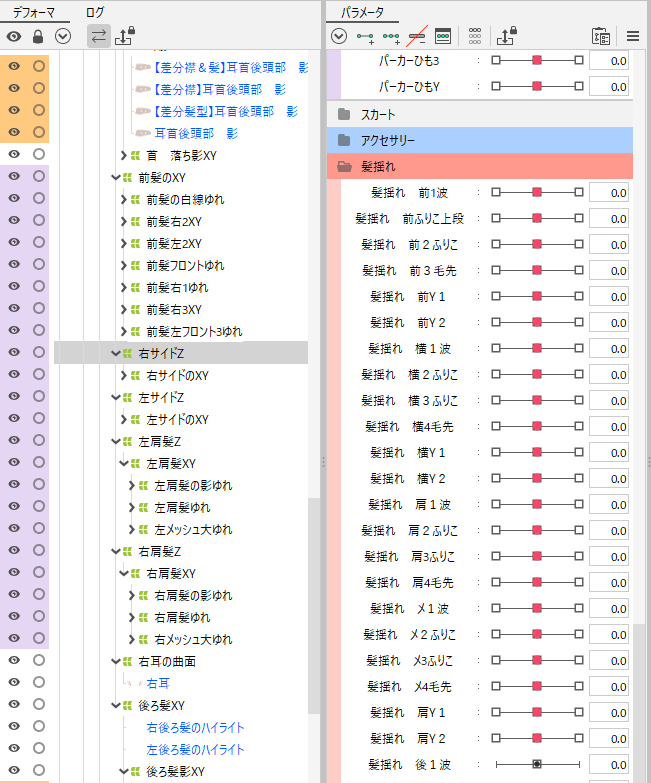Select 【差分襟＆髪】耳首後頭部 影 art mesh

pos(230,67)
